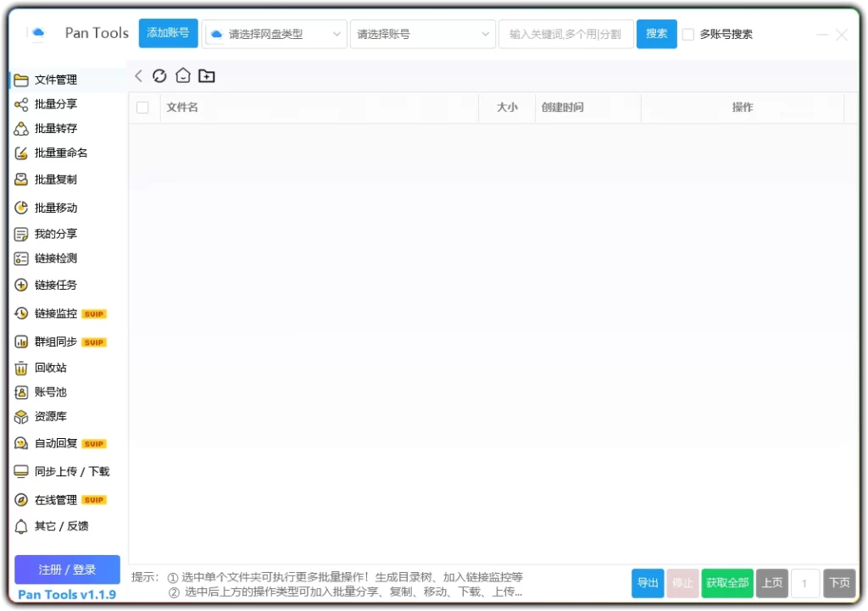Click 获取全部 to fetch all items
The height and width of the screenshot is (611, 868).
pyautogui.click(x=726, y=583)
